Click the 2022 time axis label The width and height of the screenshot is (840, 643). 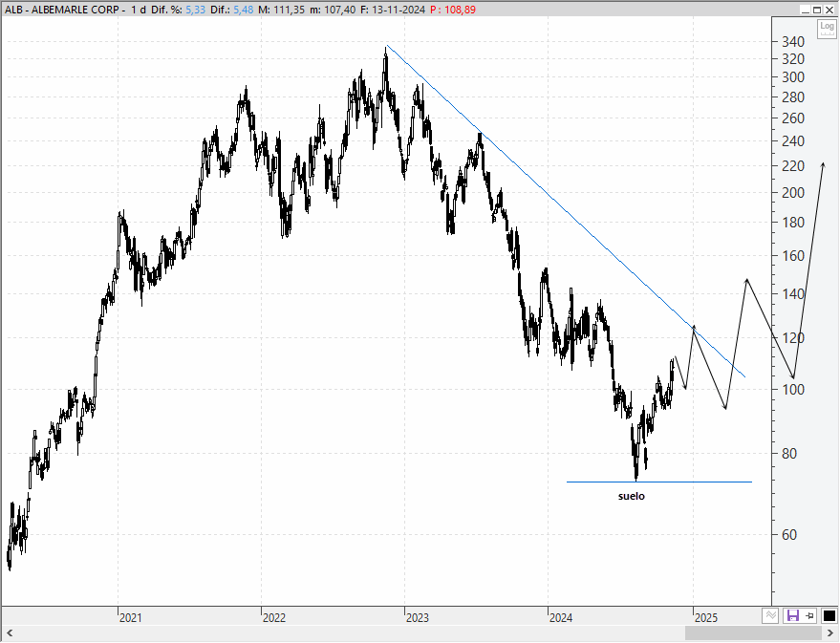pos(274,618)
